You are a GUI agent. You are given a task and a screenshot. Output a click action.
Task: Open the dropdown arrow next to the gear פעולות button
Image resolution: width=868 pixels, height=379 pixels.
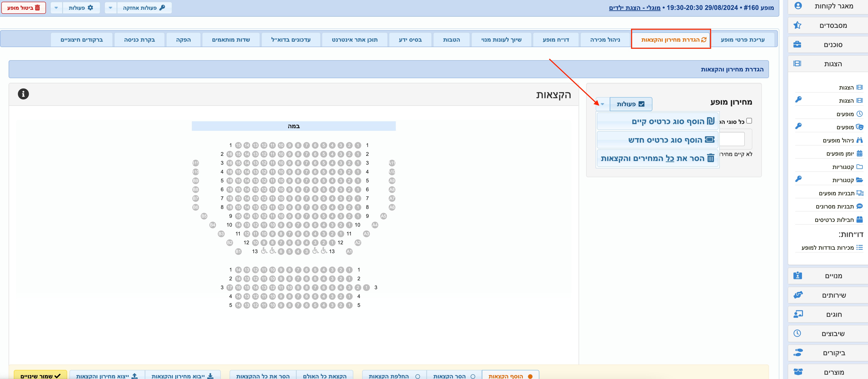[x=57, y=7]
